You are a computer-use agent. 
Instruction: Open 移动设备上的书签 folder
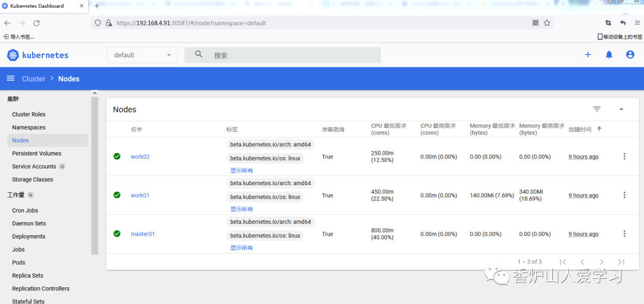coord(620,36)
